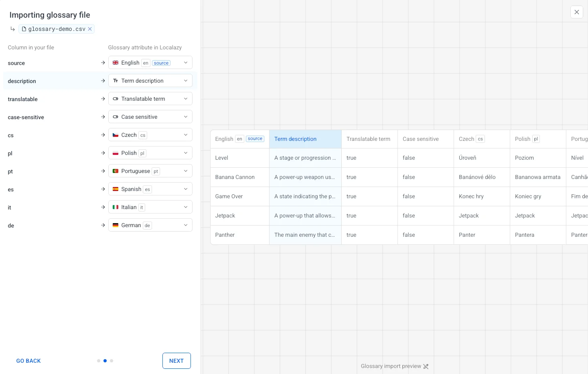The height and width of the screenshot is (374, 588).
Task: Open the Translatable term attribute dropdown
Action: [x=150, y=99]
